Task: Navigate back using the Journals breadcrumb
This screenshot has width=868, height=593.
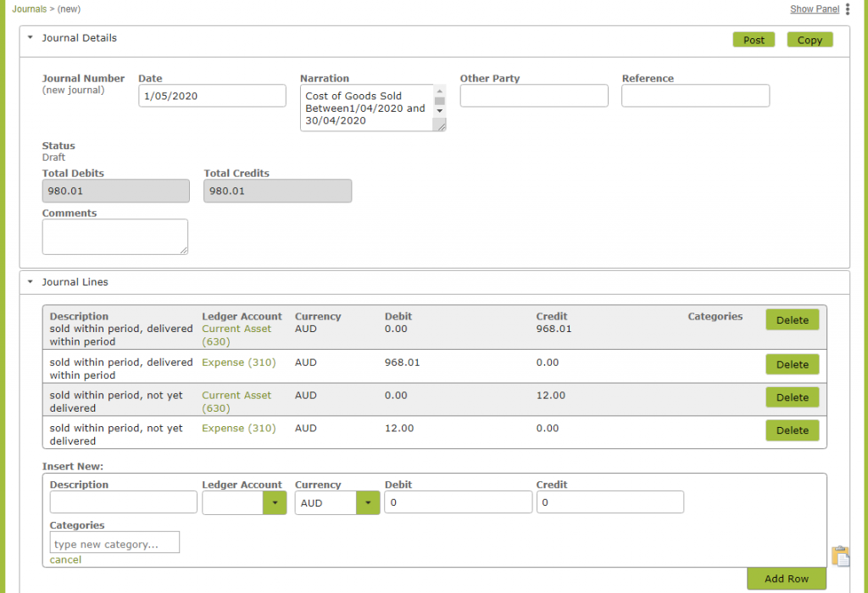Action: [29, 8]
